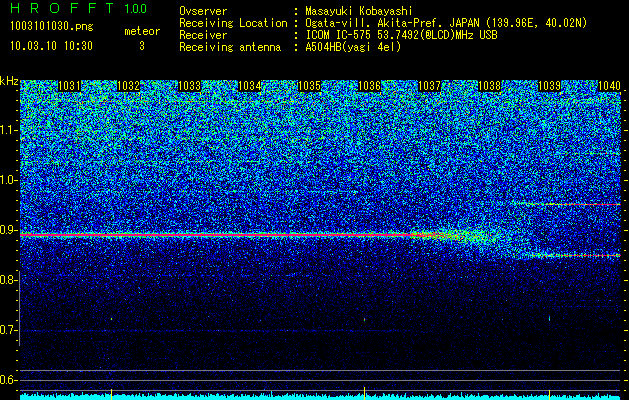The height and width of the screenshot is (400, 629).
Task: Click the Receiving Location label
Action: [233, 23]
